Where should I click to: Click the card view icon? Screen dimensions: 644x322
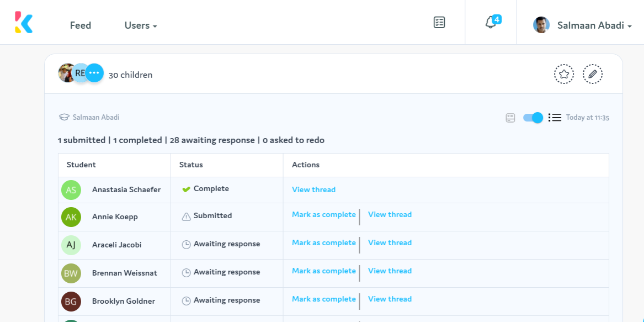coord(510,118)
